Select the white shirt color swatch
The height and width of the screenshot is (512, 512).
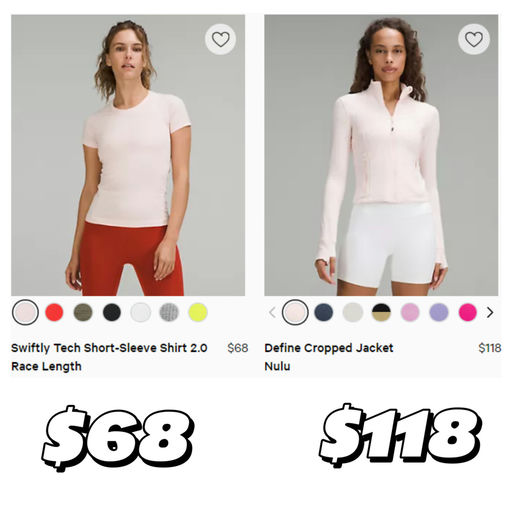coord(141,312)
